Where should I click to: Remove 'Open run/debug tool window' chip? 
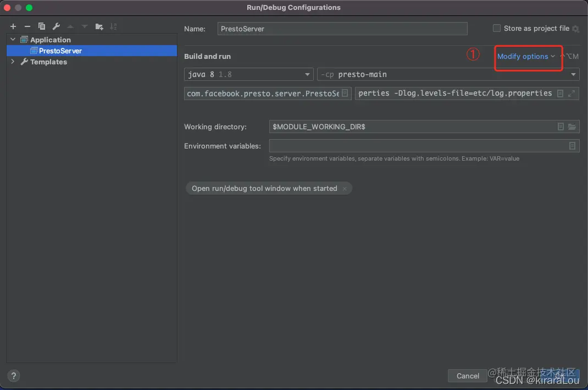pos(345,189)
